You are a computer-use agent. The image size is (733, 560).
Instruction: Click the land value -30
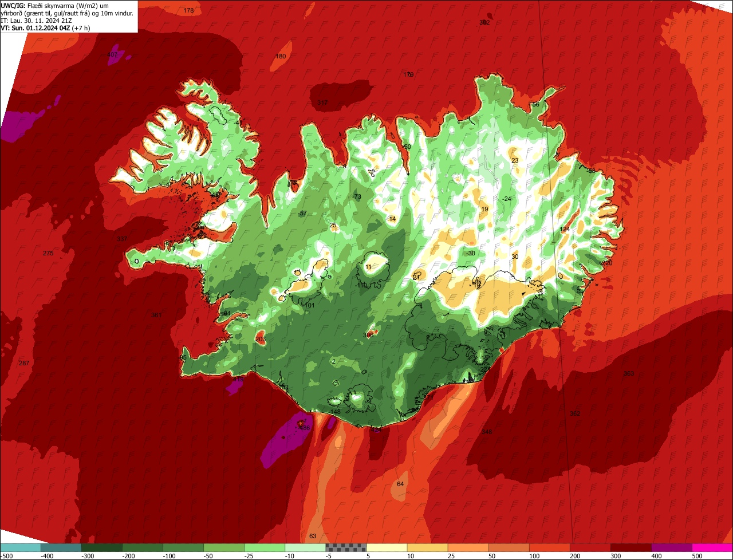471,253
